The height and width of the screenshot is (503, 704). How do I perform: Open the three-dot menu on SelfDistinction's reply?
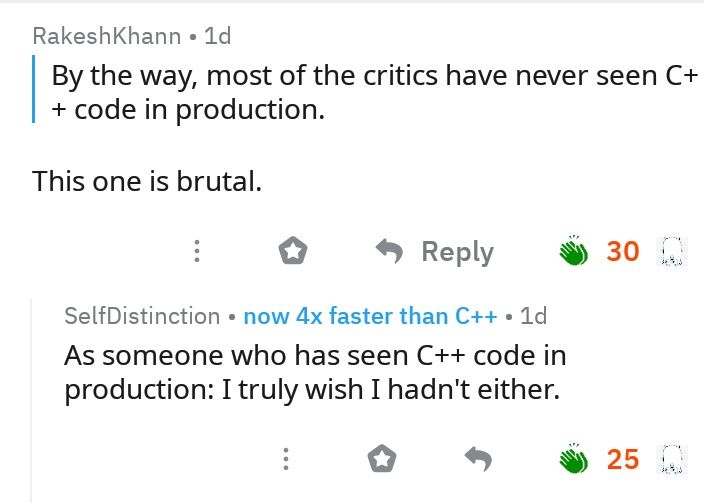tap(286, 459)
